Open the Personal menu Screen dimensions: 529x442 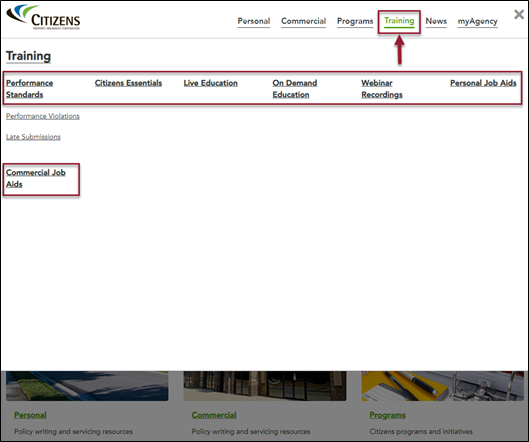pos(254,21)
